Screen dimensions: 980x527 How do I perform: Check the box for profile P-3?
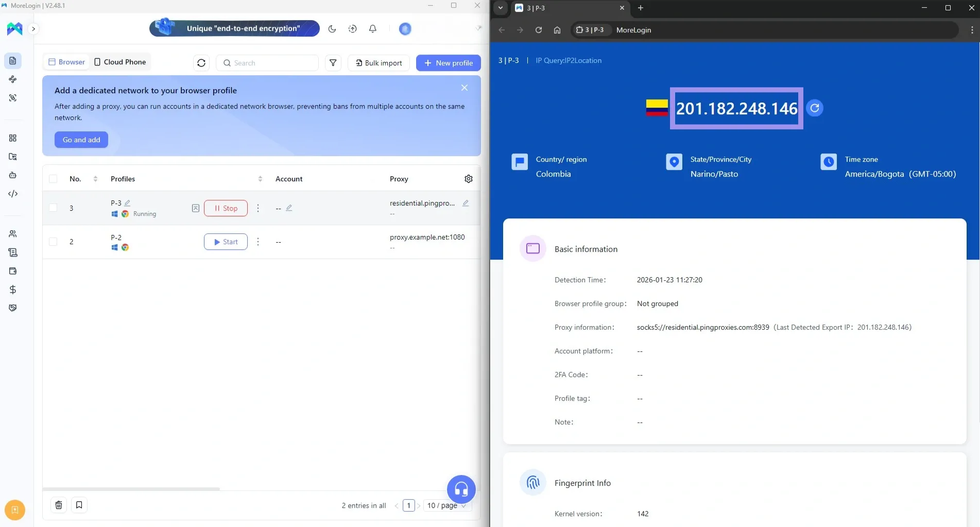click(x=53, y=208)
